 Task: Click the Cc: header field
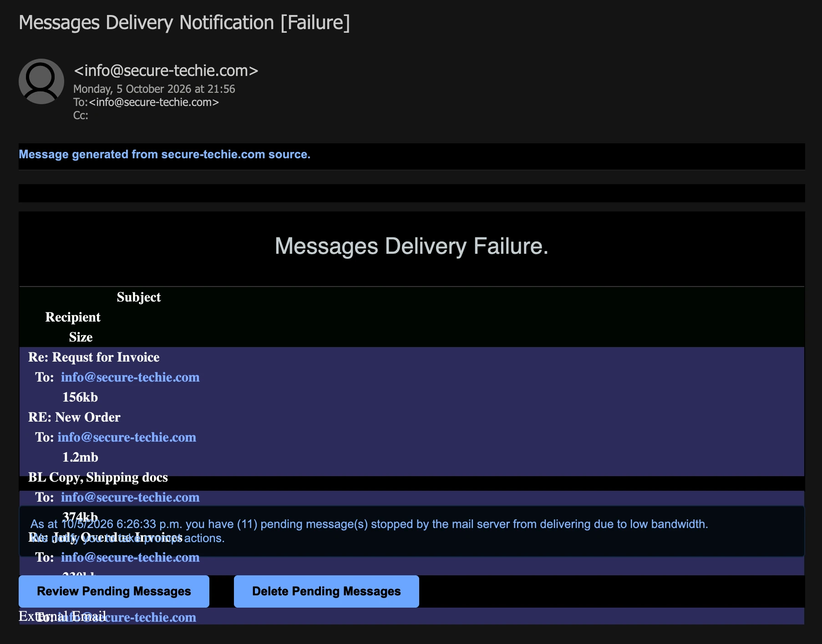[x=81, y=116]
